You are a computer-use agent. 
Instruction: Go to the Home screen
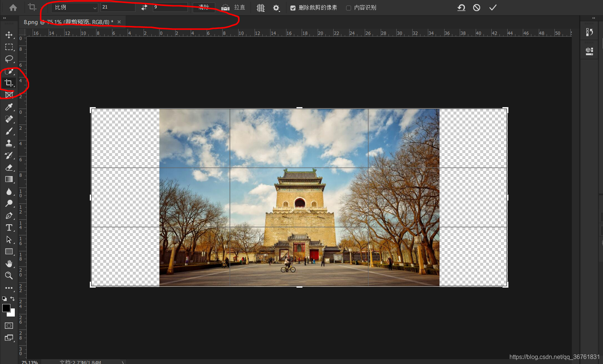point(13,7)
